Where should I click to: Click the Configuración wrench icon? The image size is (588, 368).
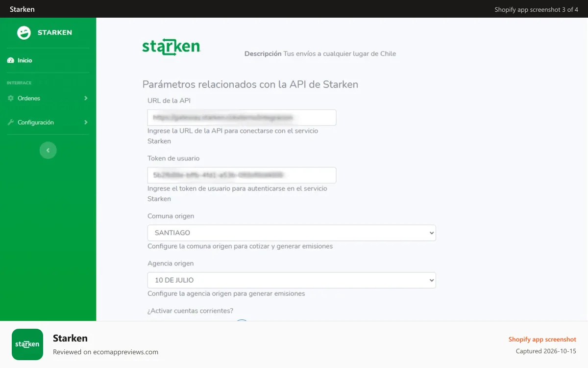[x=11, y=122]
